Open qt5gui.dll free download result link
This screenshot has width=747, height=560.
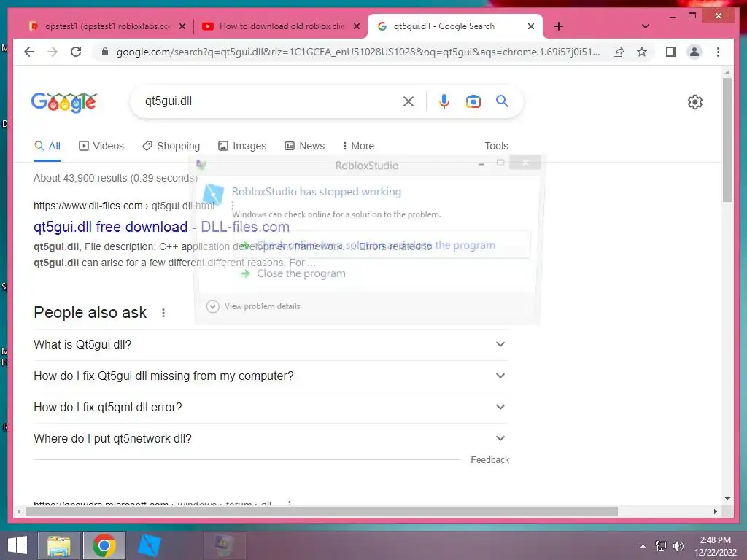[161, 227]
